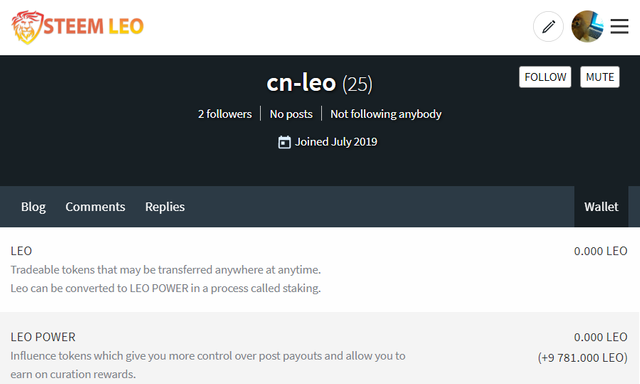Open the Wallet tab
Image resolution: width=640 pixels, height=384 pixels.
click(601, 206)
